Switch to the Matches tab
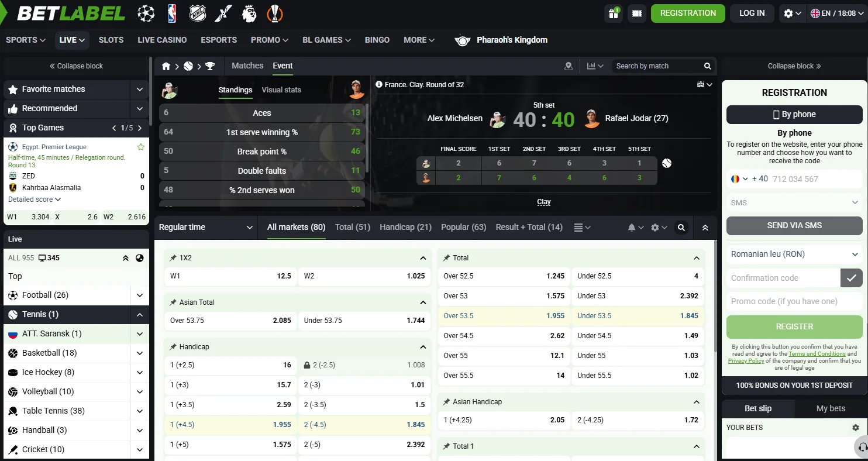Screen dimensions: 868x461 pos(247,66)
